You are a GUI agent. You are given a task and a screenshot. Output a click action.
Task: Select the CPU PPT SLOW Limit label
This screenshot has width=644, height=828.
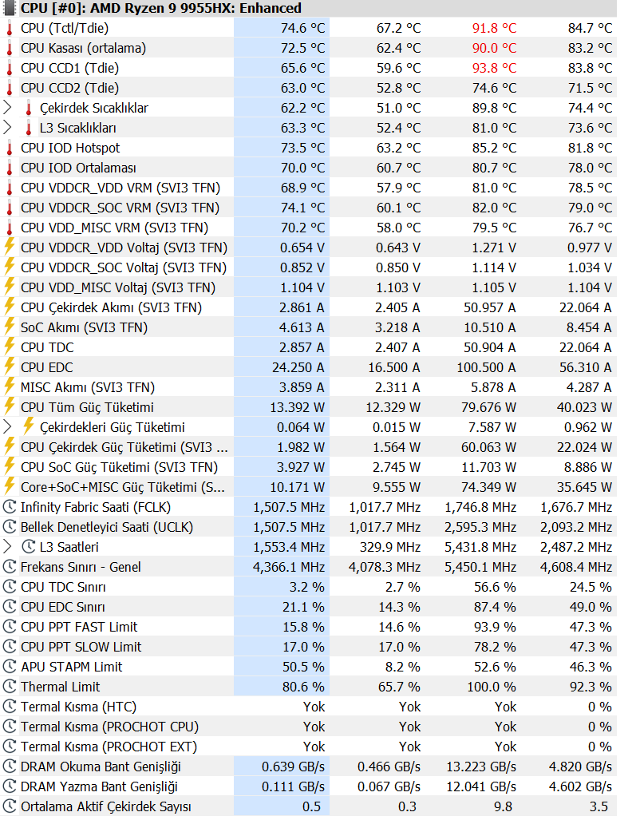[x=81, y=647]
